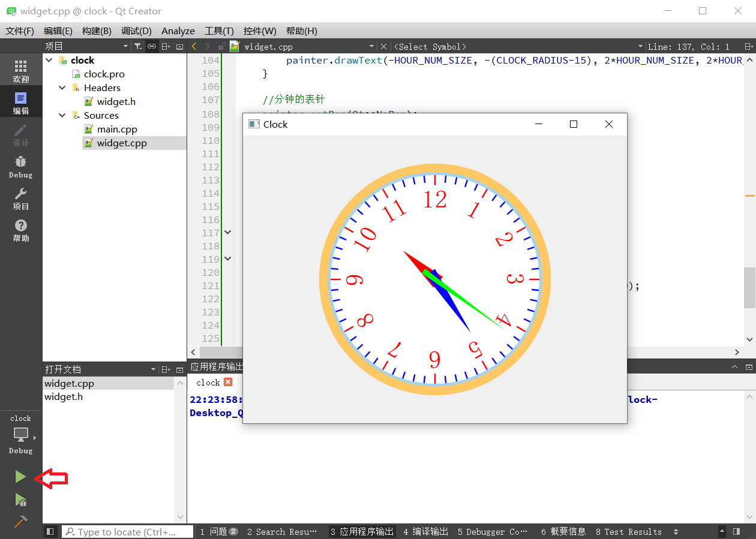Open Design mode in the sidebar

(21, 135)
